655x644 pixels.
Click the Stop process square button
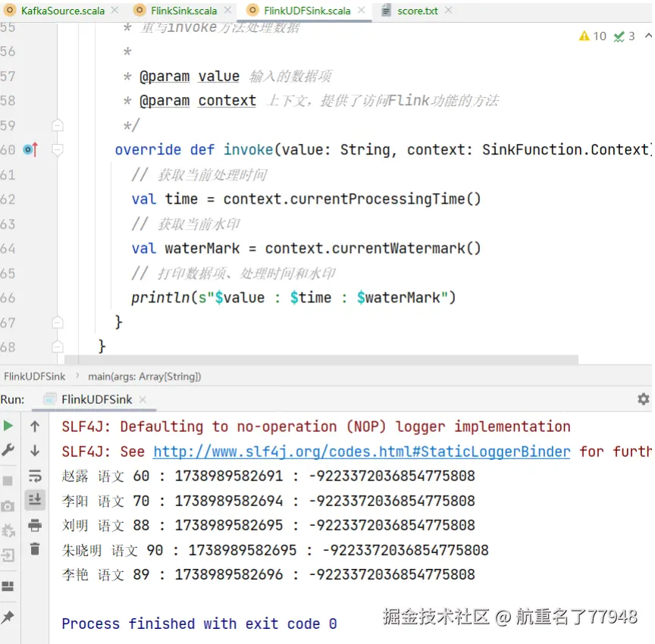click(8, 481)
